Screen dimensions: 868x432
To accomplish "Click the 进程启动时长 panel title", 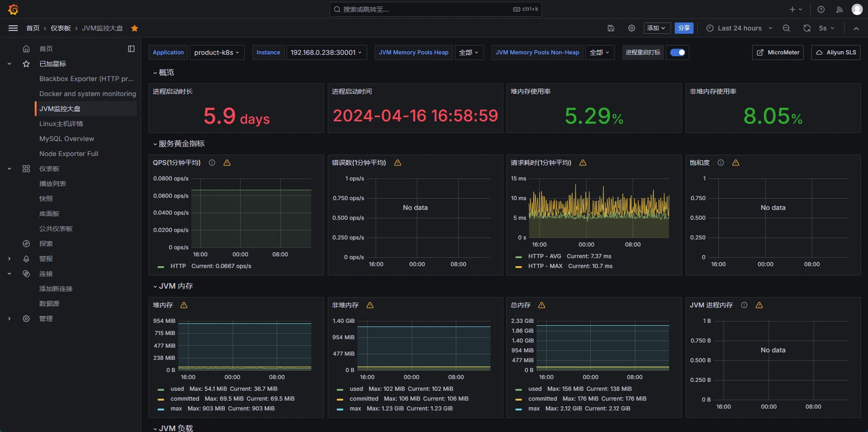I will 173,91.
